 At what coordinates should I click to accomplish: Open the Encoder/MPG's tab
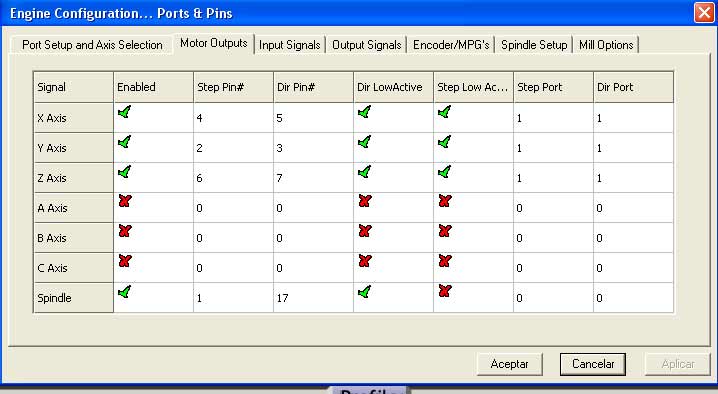[451, 45]
